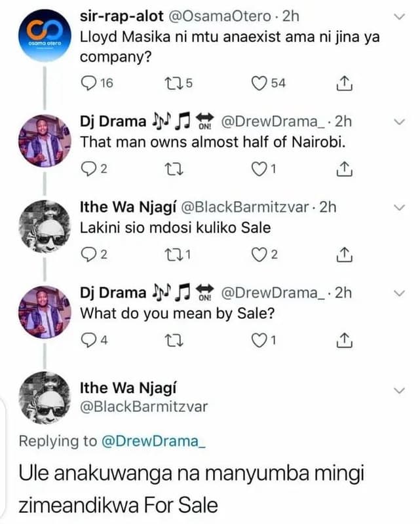Screen dimensions: 420x524
Task: Reply to sir-rap-alot's tweet about Lloyd Masika
Action: click(86, 82)
